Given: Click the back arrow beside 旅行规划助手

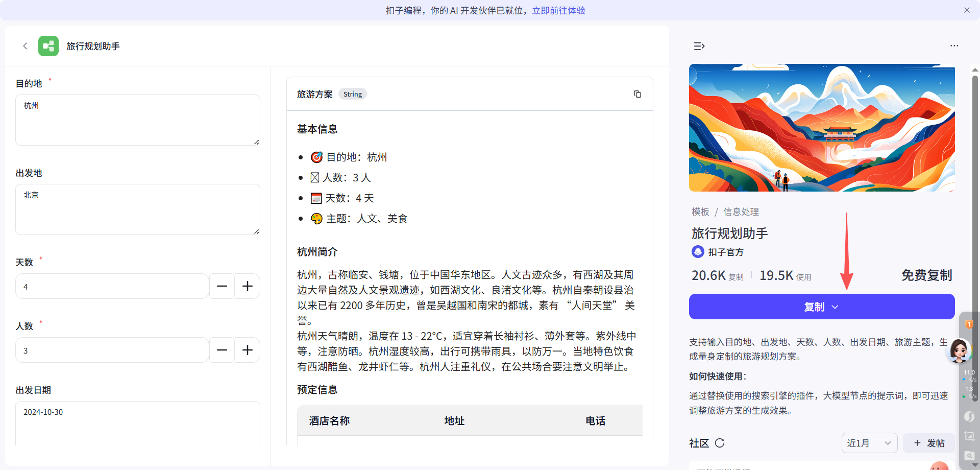Looking at the screenshot, I should click(x=25, y=46).
